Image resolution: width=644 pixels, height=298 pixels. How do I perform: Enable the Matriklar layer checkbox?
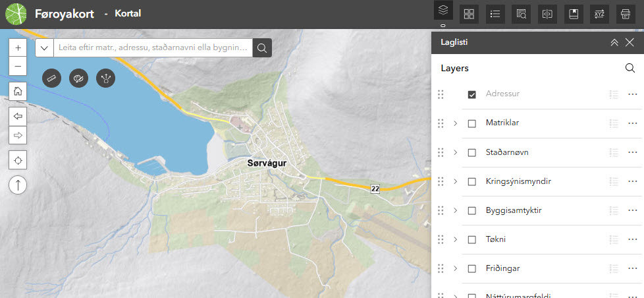pyautogui.click(x=472, y=123)
